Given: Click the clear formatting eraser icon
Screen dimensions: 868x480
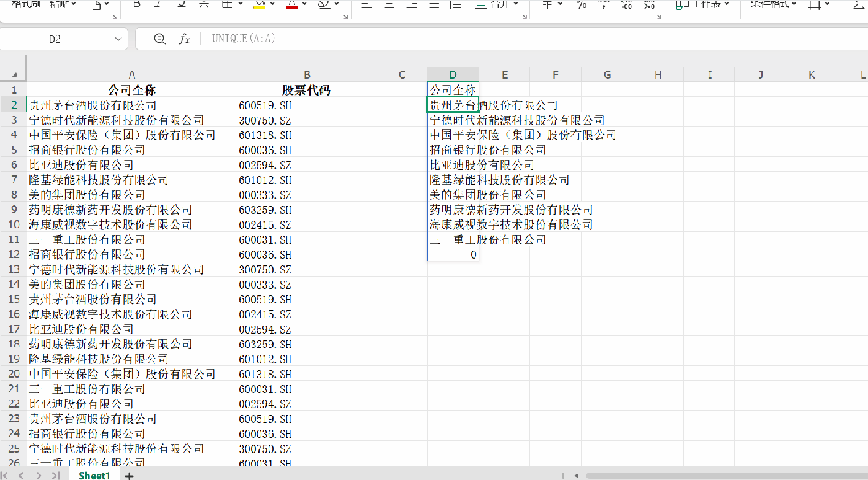Looking at the screenshot, I should [324, 5].
